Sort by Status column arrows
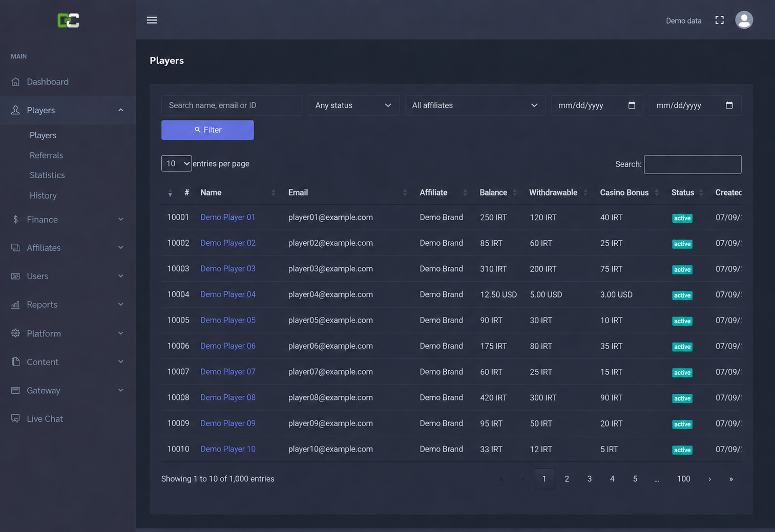This screenshot has width=775, height=532. point(701,193)
